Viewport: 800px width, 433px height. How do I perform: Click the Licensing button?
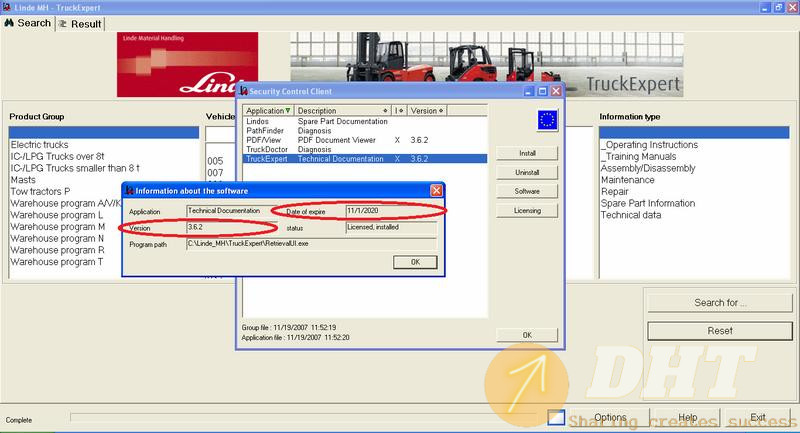pos(527,211)
